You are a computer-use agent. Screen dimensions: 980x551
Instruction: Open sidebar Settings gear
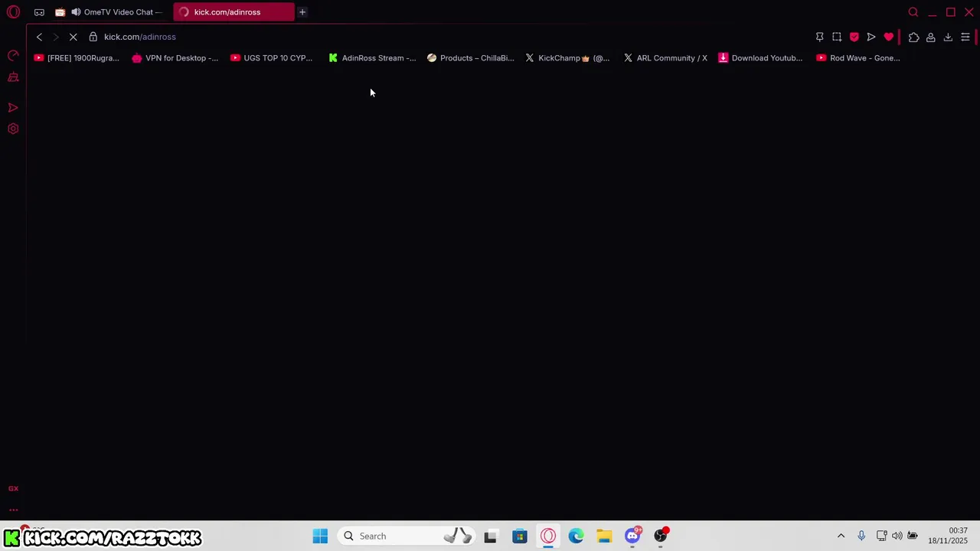[x=13, y=129]
